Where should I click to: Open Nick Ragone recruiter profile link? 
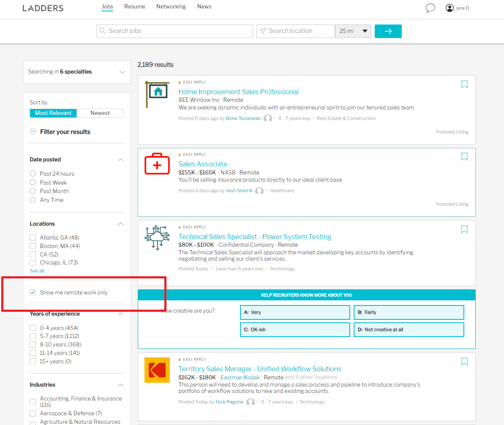coord(229,402)
